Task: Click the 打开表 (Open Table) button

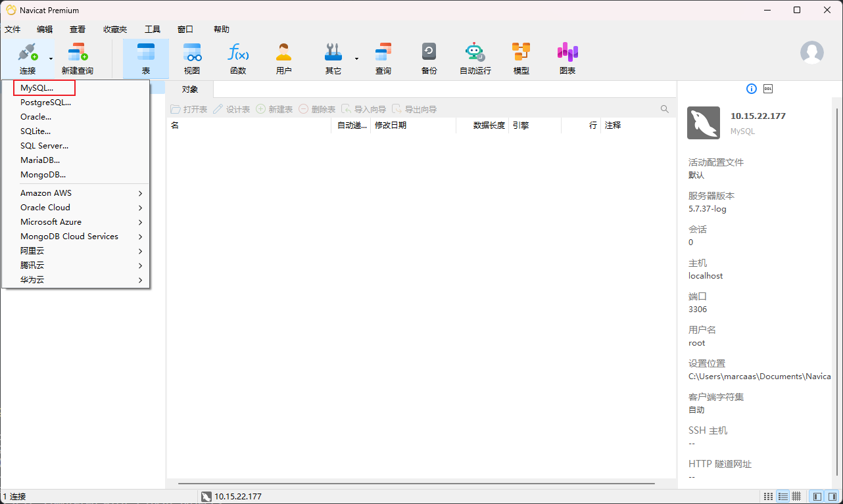Action: point(189,109)
